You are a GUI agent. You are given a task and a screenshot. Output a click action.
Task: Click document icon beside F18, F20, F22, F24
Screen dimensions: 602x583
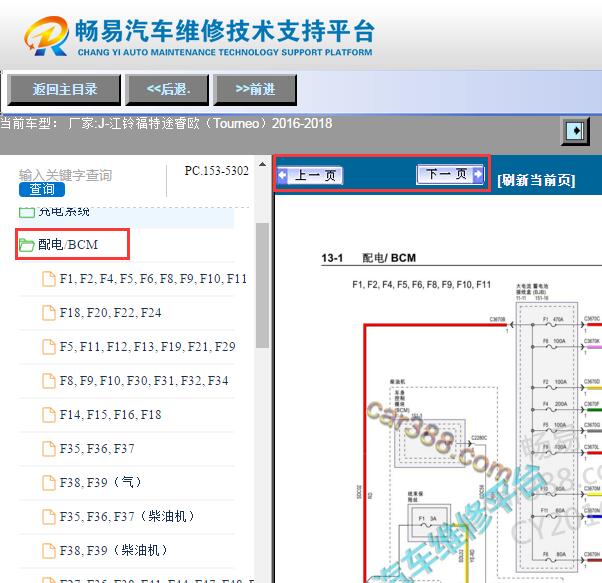click(49, 313)
